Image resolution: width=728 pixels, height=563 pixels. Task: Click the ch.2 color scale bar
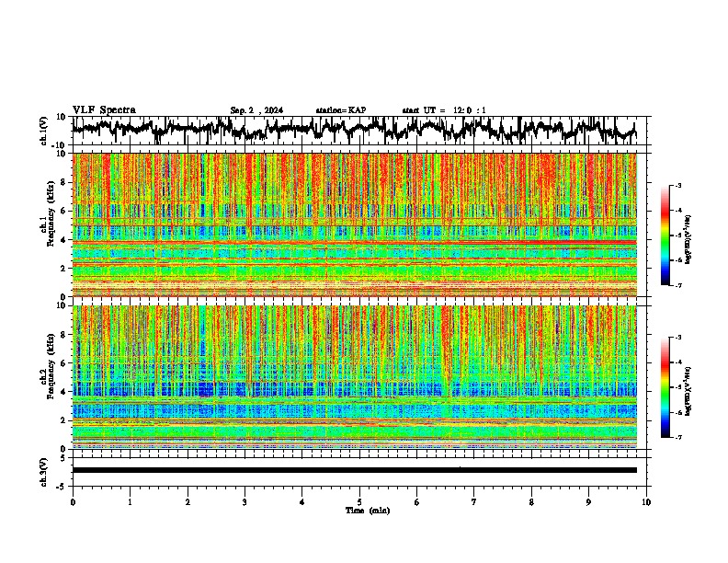click(x=665, y=387)
